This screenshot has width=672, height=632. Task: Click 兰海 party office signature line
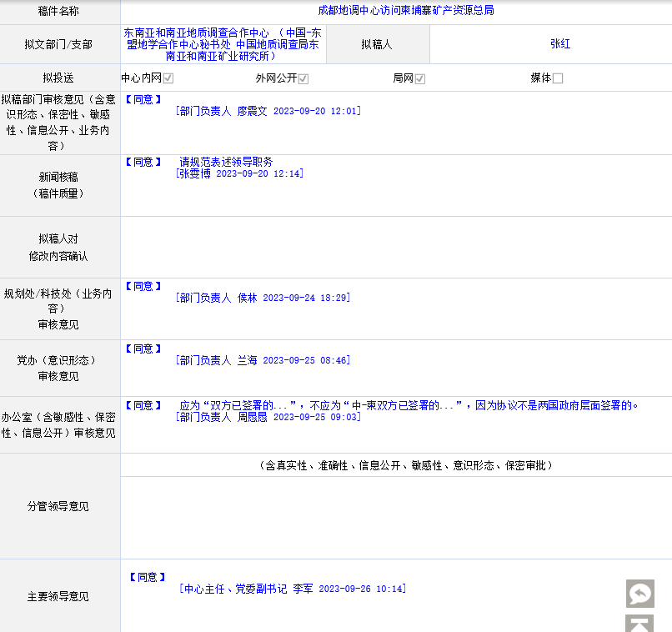pyautogui.click(x=263, y=360)
